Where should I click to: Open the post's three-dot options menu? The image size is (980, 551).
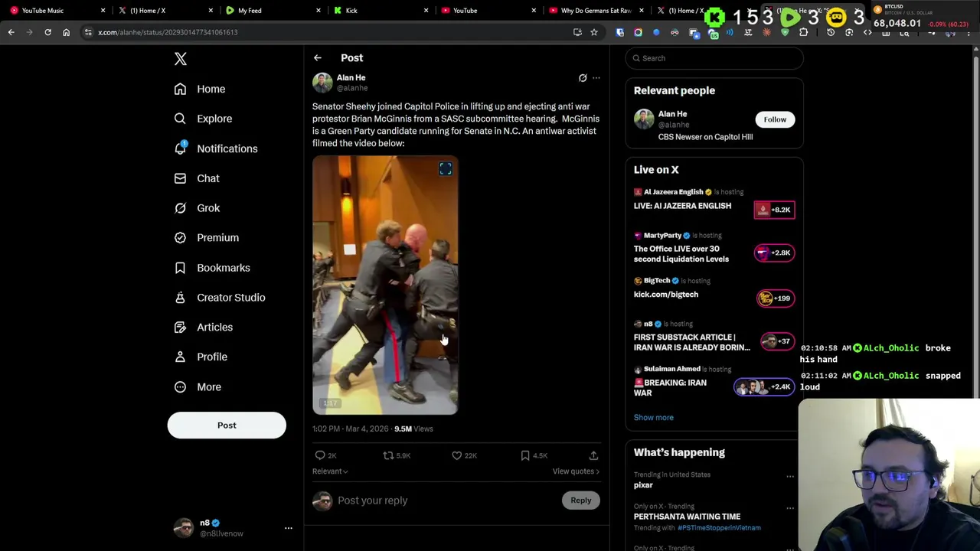(x=596, y=78)
